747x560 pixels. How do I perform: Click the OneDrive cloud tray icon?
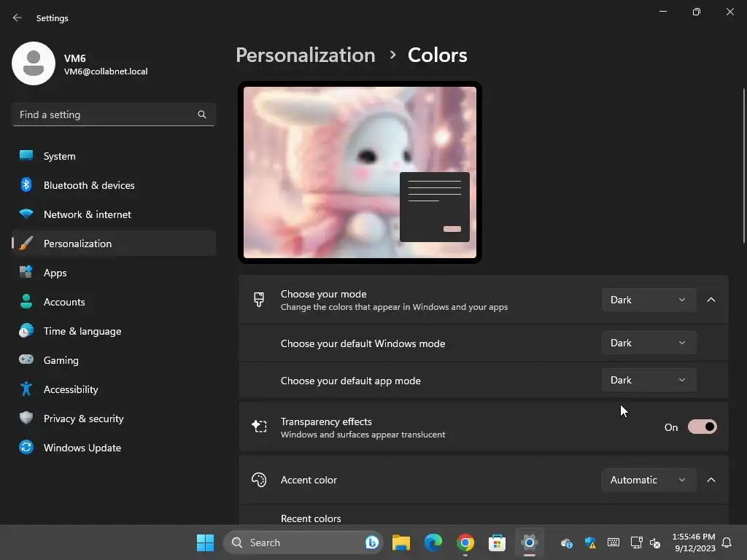566,542
